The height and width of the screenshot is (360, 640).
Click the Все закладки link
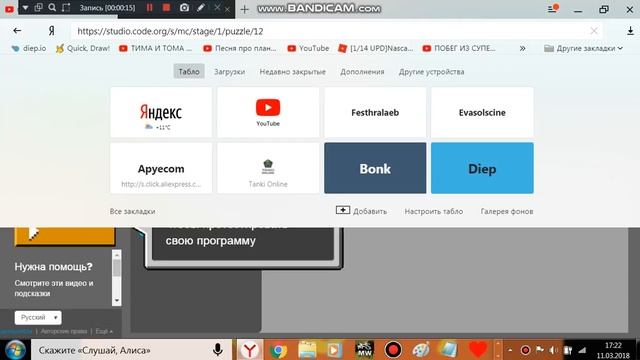pyautogui.click(x=132, y=211)
